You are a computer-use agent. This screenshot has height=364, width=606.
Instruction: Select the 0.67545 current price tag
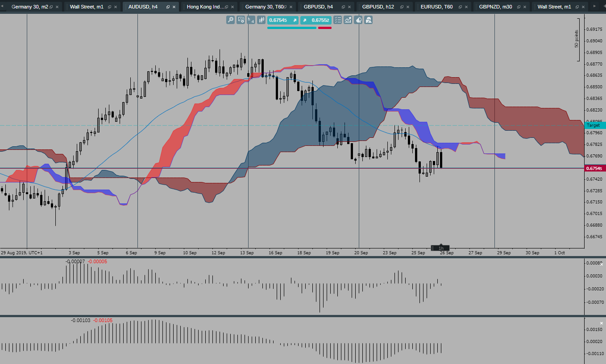[x=595, y=168]
